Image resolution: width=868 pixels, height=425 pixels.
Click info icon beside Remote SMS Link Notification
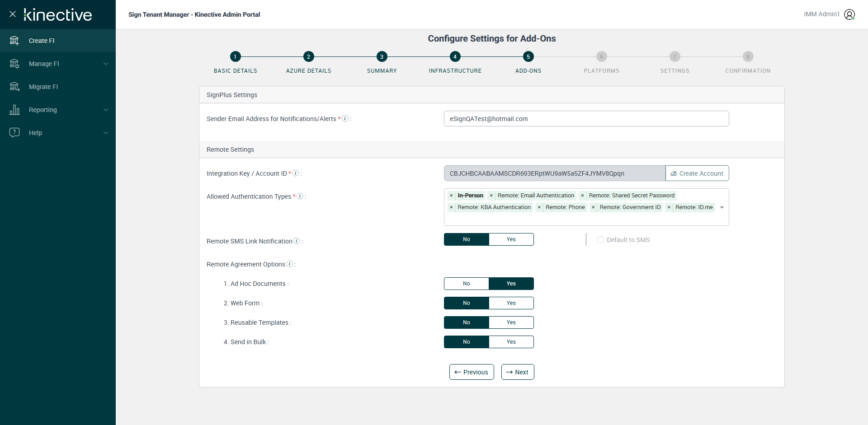[297, 241]
